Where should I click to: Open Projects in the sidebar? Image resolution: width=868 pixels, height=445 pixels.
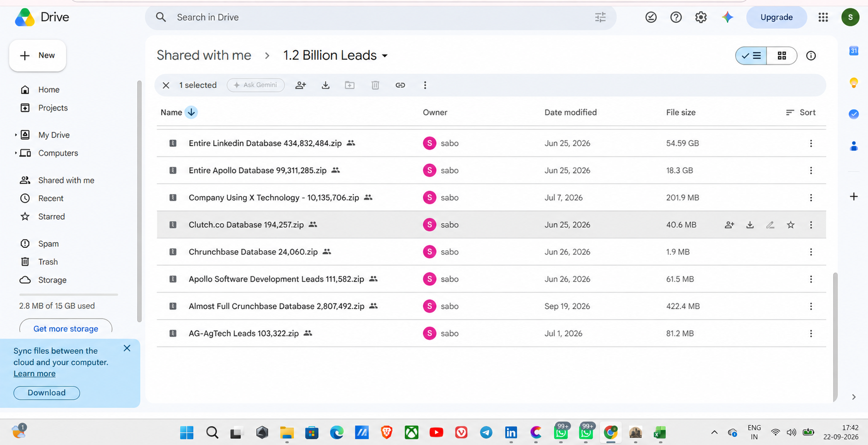pos(53,108)
